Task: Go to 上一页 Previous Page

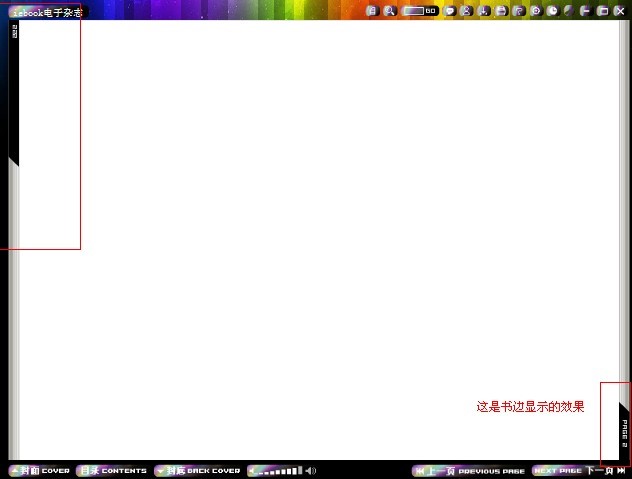Action: 469,471
